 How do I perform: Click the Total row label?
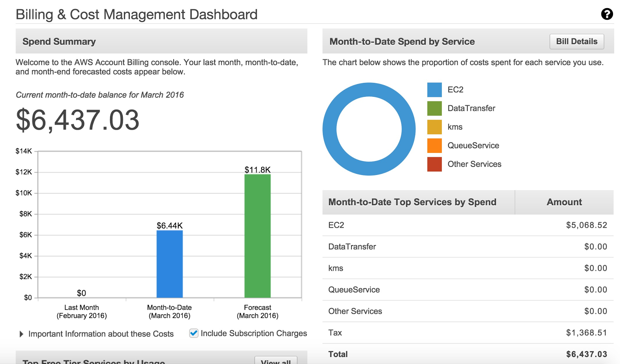coord(338,354)
